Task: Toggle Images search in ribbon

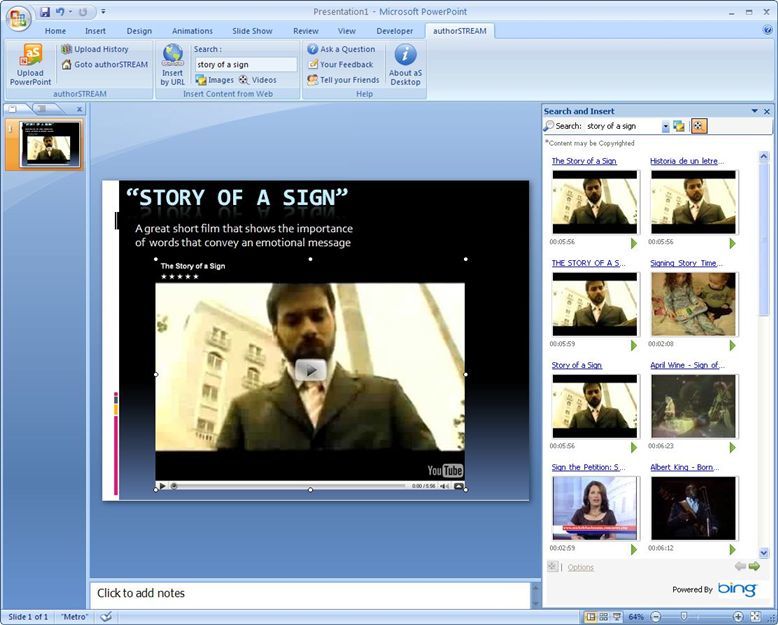Action: tap(214, 80)
